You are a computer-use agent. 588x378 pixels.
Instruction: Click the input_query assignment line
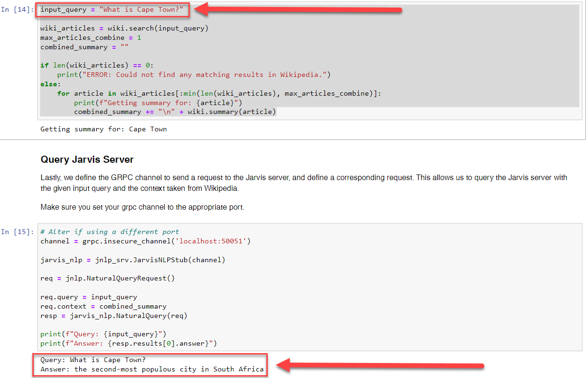coord(112,10)
